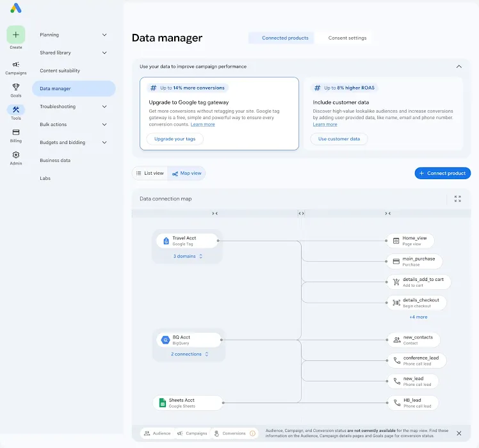Click the fullscreen icon on Data connection map

pos(457,199)
